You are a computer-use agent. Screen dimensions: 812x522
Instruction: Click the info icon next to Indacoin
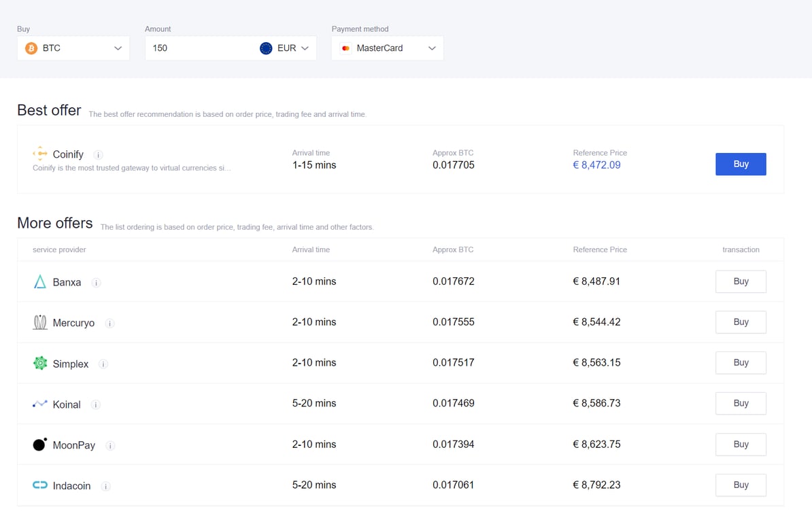pyautogui.click(x=106, y=487)
